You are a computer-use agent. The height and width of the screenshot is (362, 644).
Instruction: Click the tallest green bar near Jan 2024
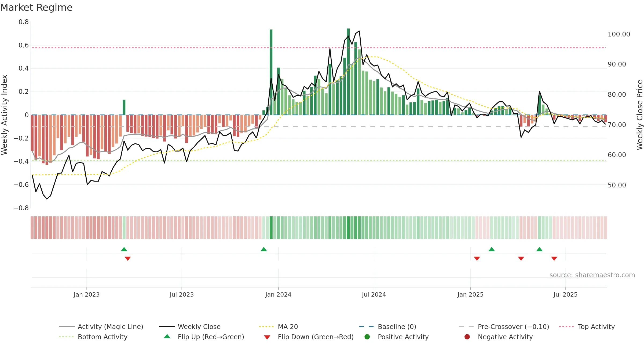point(271,72)
